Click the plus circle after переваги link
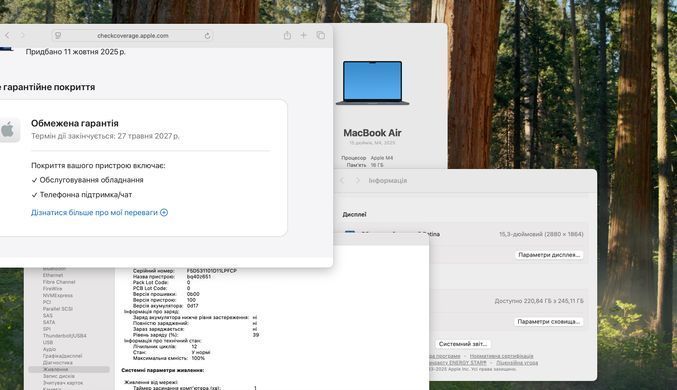This screenshot has height=390, width=677. point(164,212)
